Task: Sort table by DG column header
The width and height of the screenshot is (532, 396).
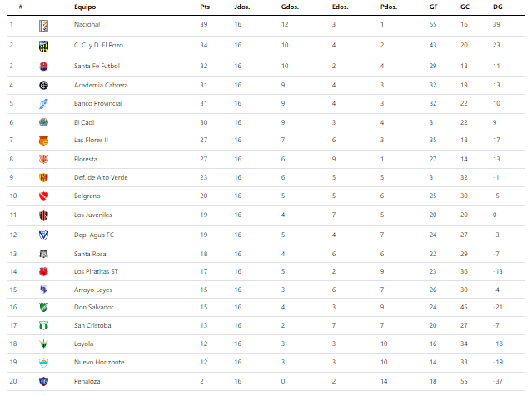Action: click(497, 7)
